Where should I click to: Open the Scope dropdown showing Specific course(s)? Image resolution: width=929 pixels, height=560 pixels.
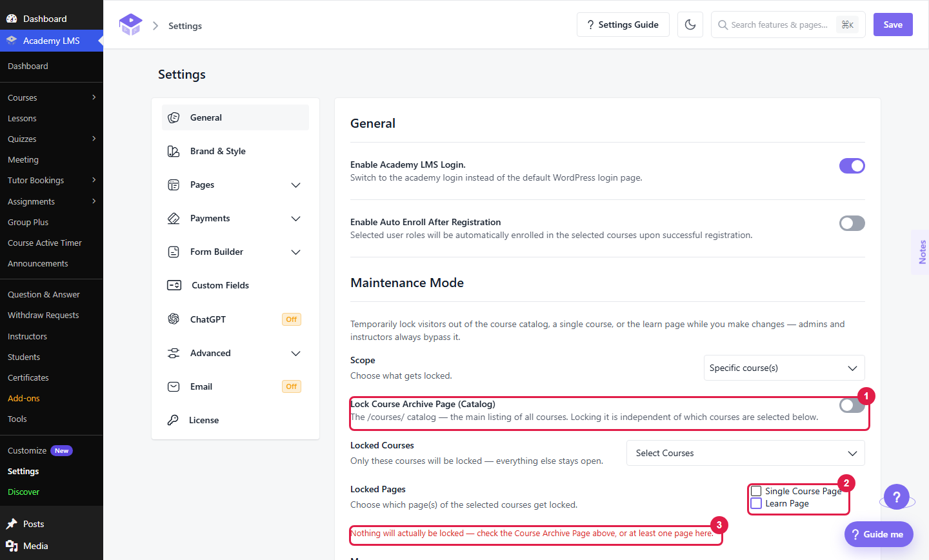784,368
